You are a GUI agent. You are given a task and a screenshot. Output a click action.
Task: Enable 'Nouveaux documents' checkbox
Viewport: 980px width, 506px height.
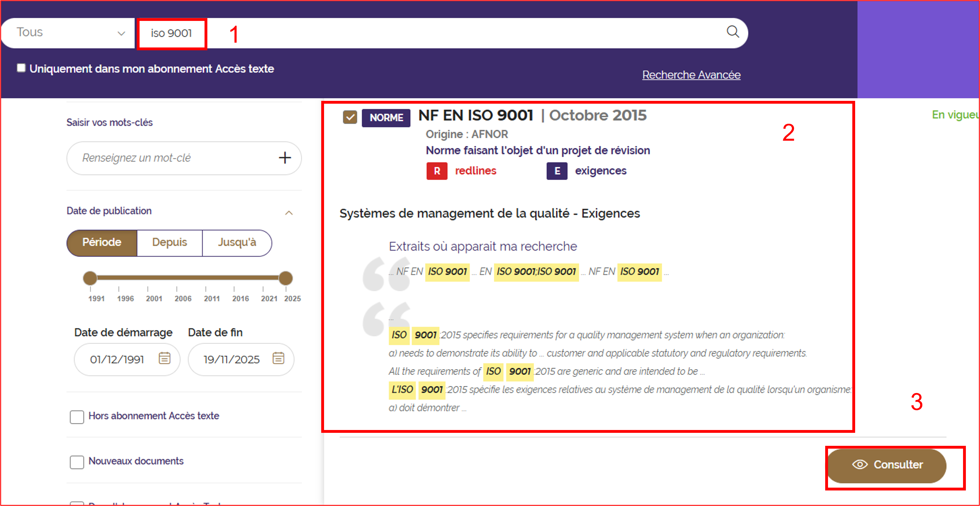tap(77, 462)
